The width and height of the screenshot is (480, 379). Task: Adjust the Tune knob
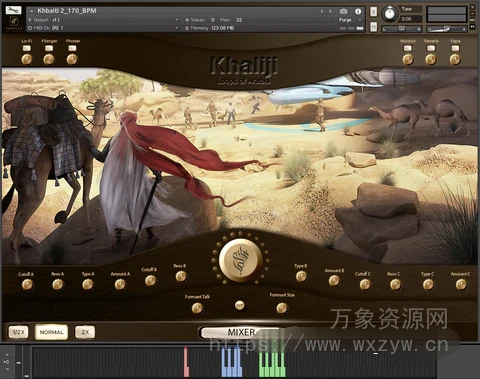coord(389,14)
